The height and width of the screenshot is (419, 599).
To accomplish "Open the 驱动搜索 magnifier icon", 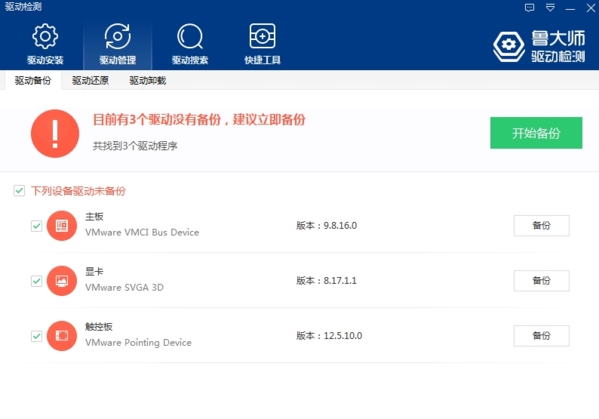I will pos(190,36).
